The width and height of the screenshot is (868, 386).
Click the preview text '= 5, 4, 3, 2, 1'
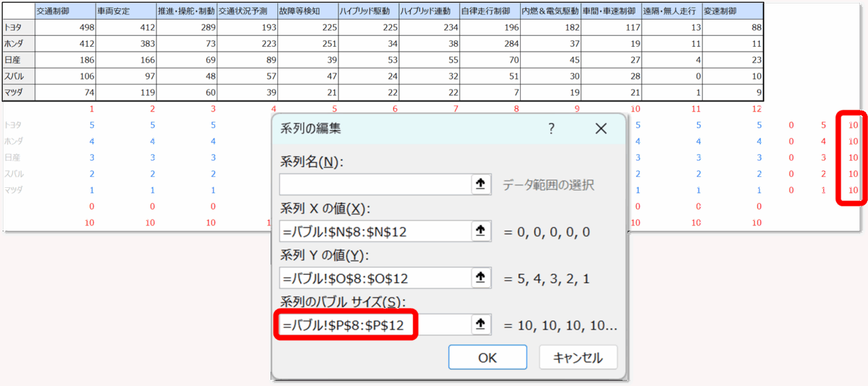click(x=547, y=279)
